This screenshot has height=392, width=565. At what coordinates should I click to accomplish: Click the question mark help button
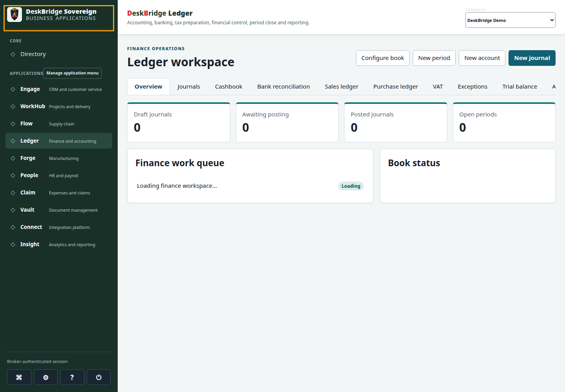coord(72,377)
